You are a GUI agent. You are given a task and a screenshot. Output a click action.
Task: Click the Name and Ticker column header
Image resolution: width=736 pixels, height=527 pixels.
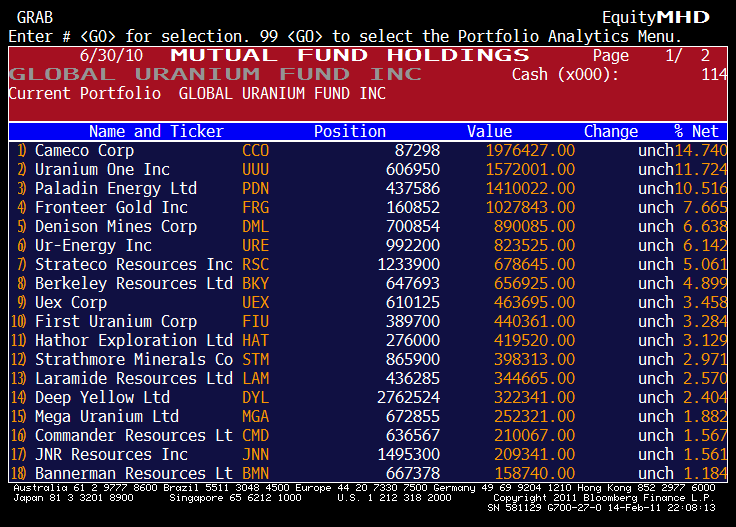(156, 131)
